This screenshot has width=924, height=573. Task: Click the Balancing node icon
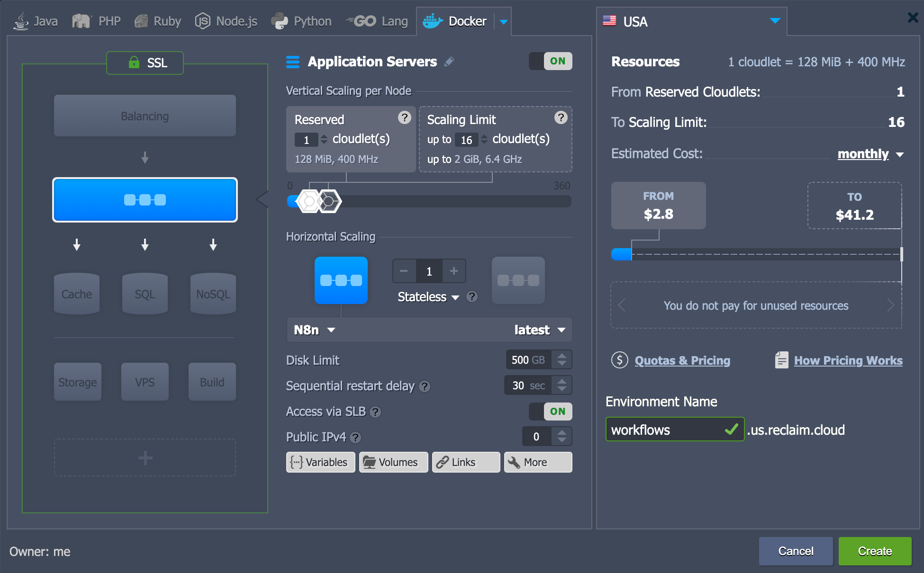pos(144,116)
